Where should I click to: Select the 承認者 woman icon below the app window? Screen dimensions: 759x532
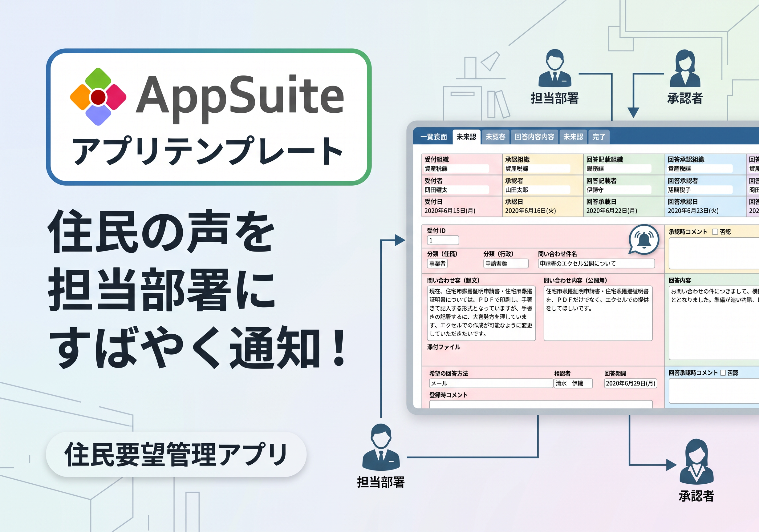pos(696,461)
